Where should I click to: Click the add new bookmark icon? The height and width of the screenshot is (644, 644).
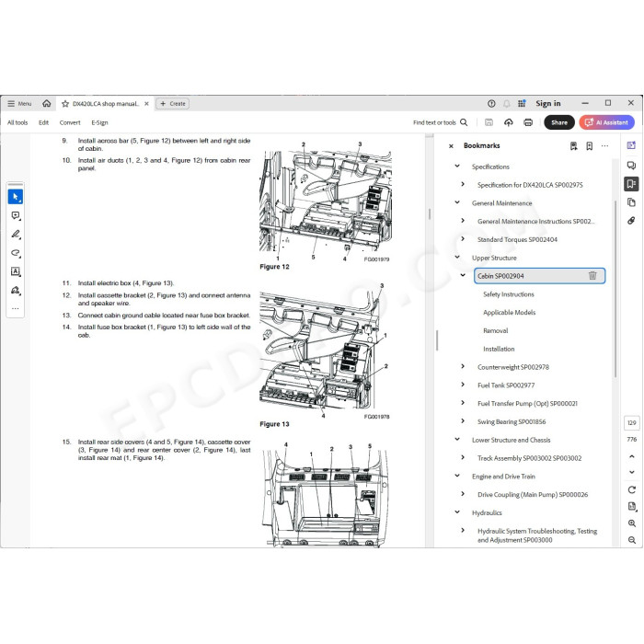[590, 145]
